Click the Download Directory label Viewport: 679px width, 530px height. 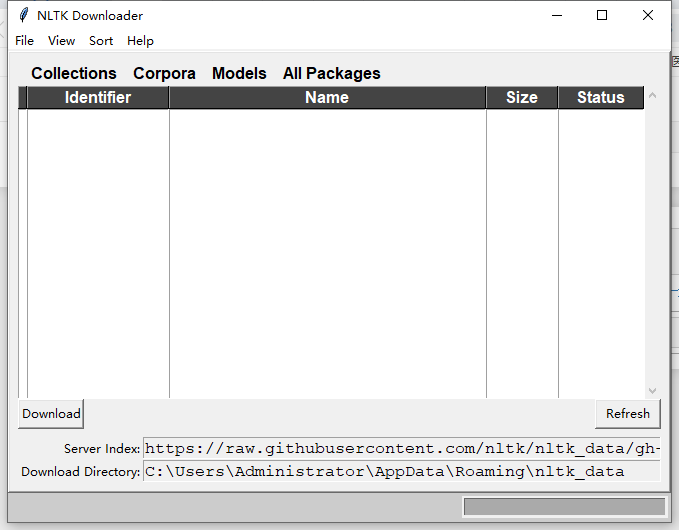[81, 472]
